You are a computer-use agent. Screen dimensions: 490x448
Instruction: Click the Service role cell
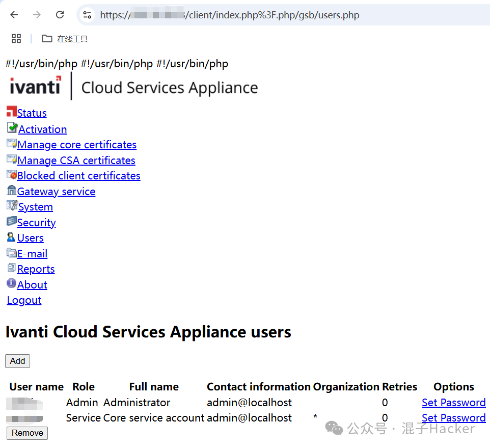[83, 418]
